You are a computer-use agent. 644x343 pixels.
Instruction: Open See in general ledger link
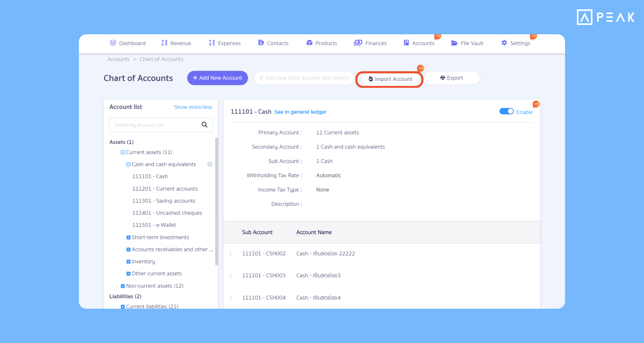click(300, 112)
